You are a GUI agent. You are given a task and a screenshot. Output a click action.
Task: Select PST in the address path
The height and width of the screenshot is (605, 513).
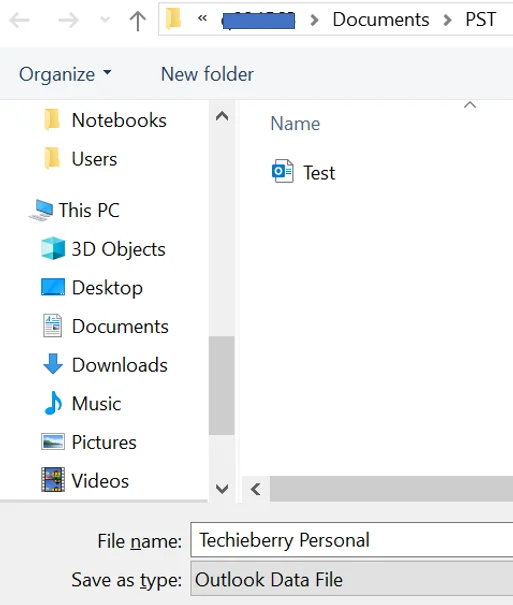point(481,19)
